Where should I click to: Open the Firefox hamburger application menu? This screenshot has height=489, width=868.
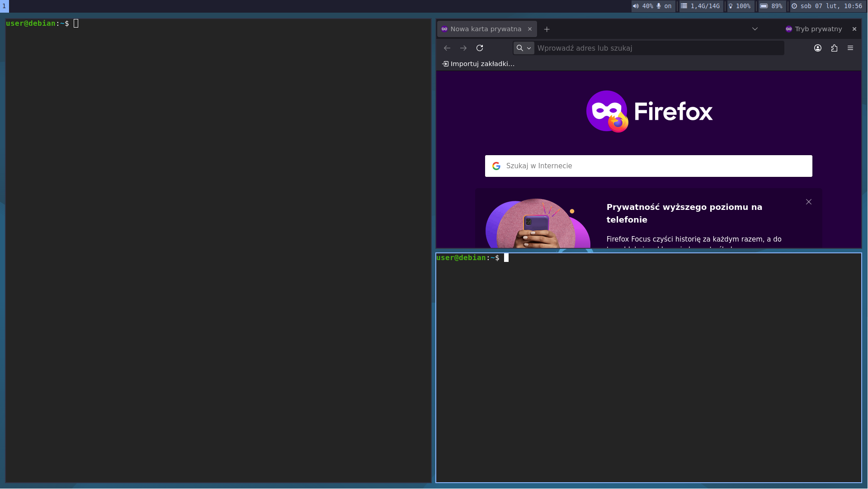[x=850, y=48]
